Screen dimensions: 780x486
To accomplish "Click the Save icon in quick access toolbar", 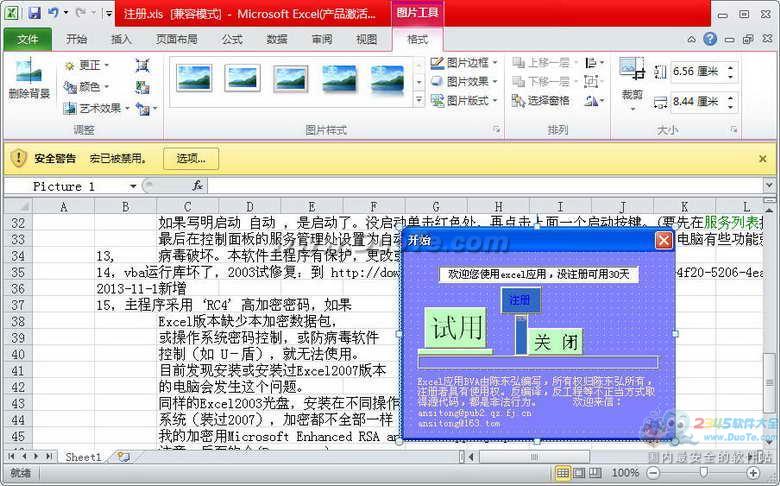I will tap(34, 13).
